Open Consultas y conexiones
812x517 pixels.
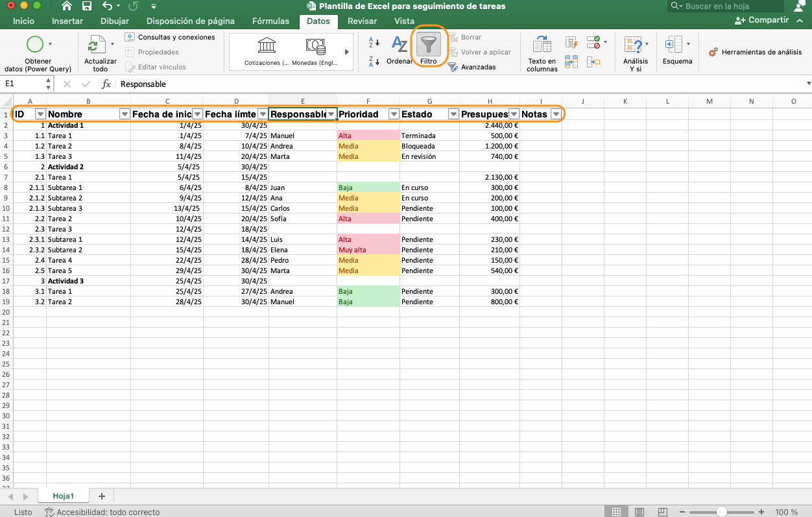coord(172,37)
